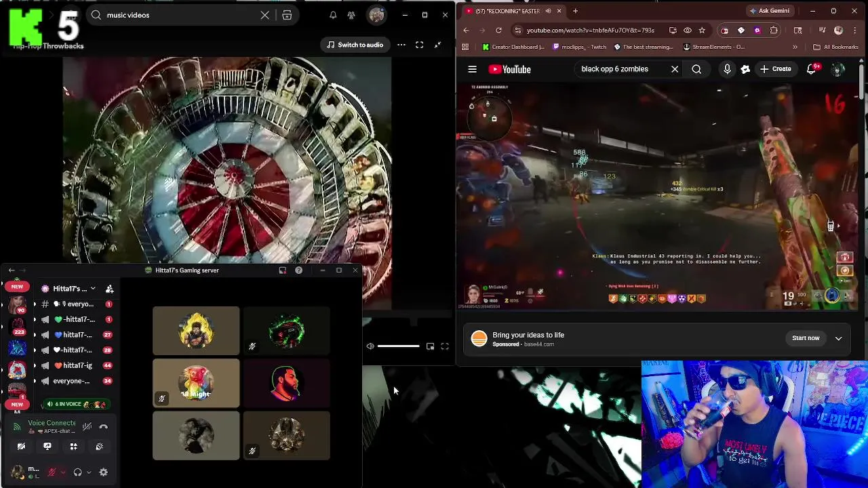Open the Discord inbox icon
Viewport: 868px width, 488px height.
[282, 270]
